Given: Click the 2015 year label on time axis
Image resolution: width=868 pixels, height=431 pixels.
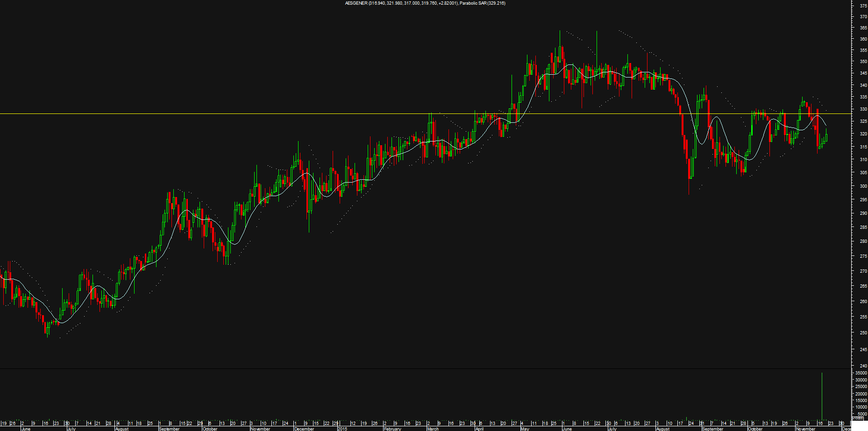Looking at the screenshot, I should pyautogui.click(x=342, y=429).
